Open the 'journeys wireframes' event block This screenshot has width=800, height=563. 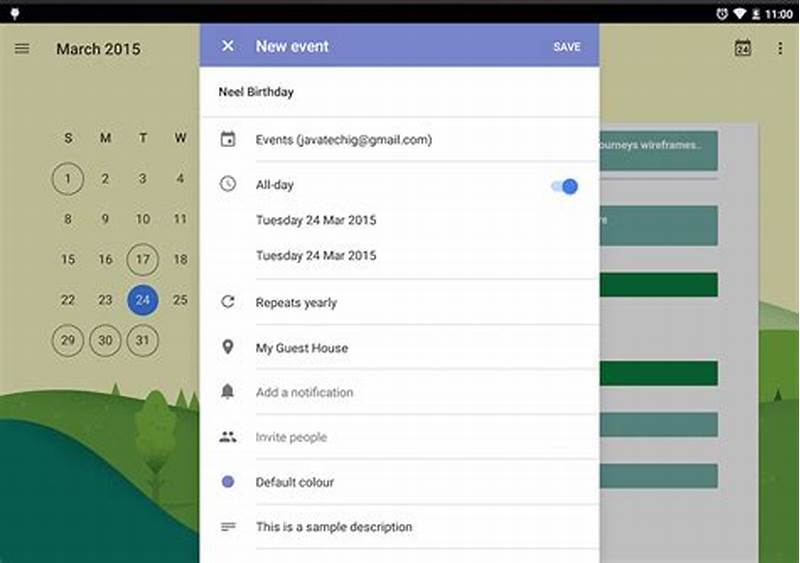[659, 151]
